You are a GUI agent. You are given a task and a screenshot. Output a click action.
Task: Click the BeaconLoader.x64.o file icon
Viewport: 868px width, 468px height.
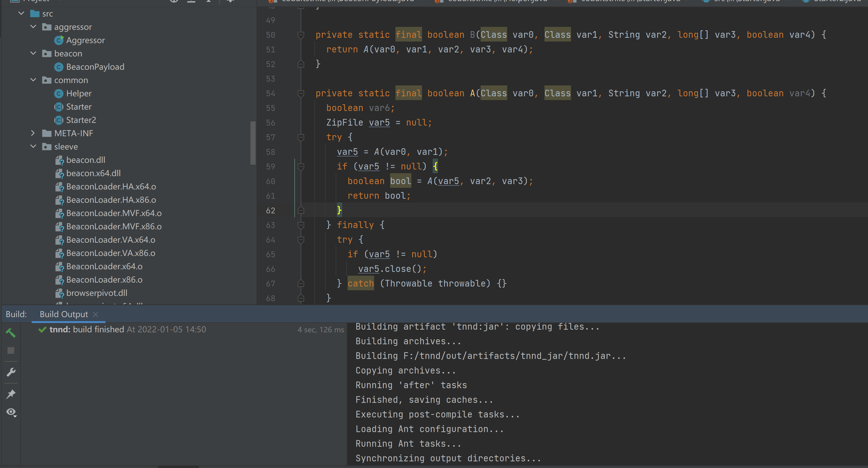59,267
